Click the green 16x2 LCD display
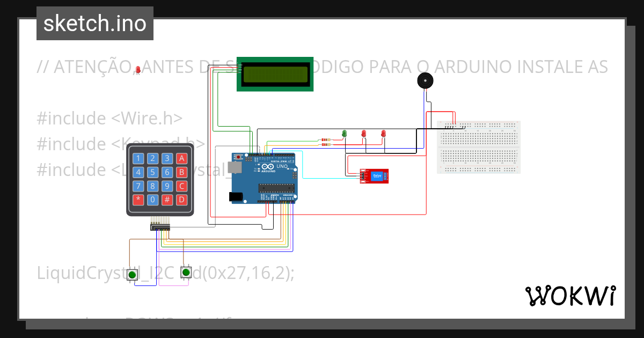 point(275,74)
